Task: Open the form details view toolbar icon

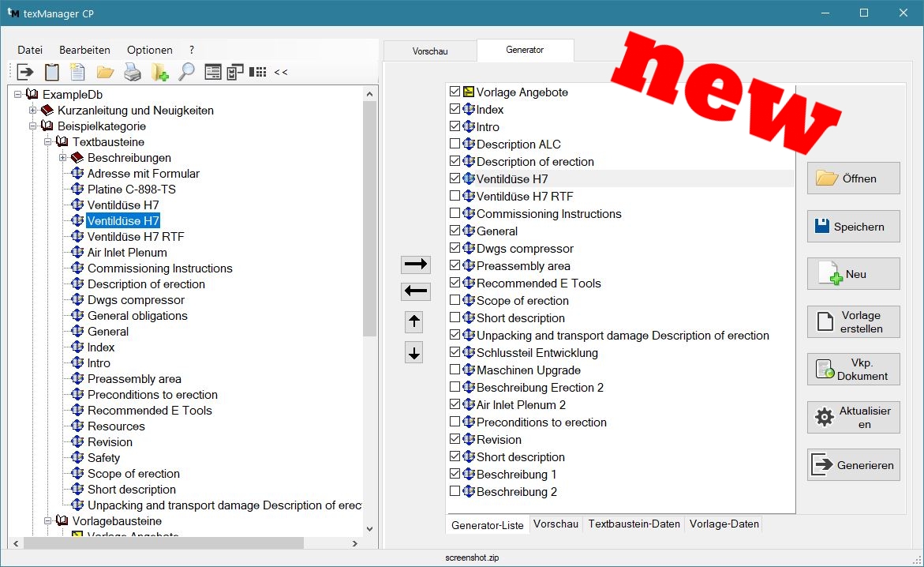Action: tap(212, 71)
